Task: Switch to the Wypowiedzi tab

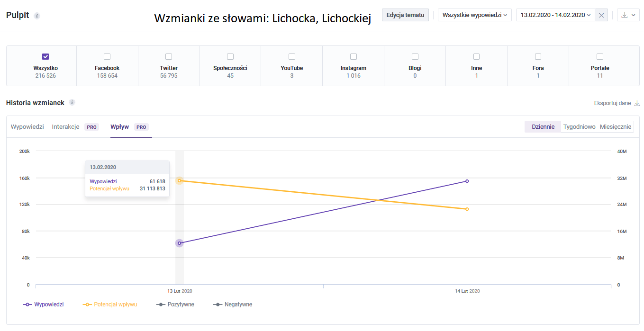Action: click(27, 127)
